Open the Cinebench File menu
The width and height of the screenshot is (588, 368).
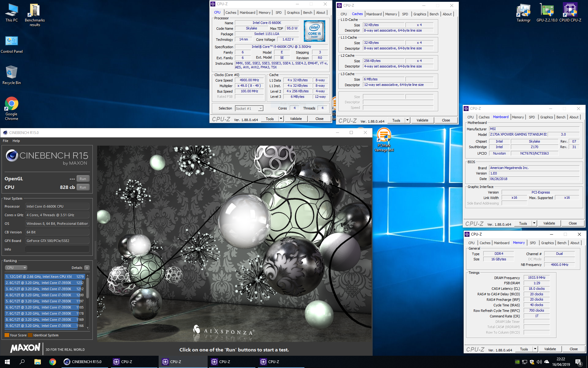[6, 141]
